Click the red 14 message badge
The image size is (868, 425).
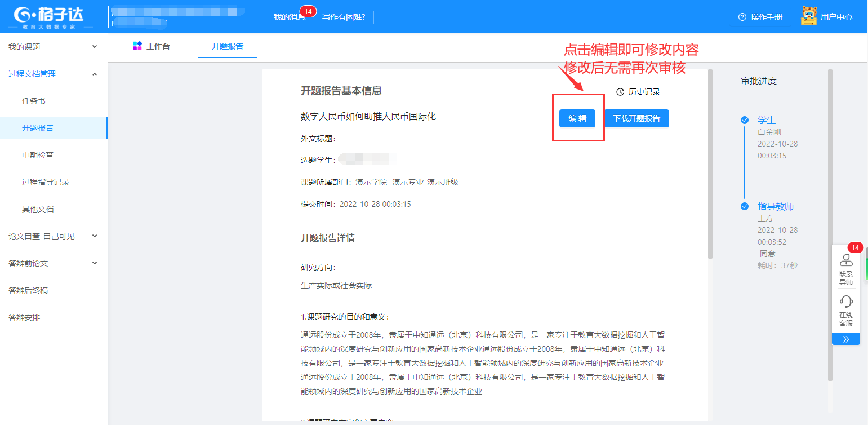point(308,11)
